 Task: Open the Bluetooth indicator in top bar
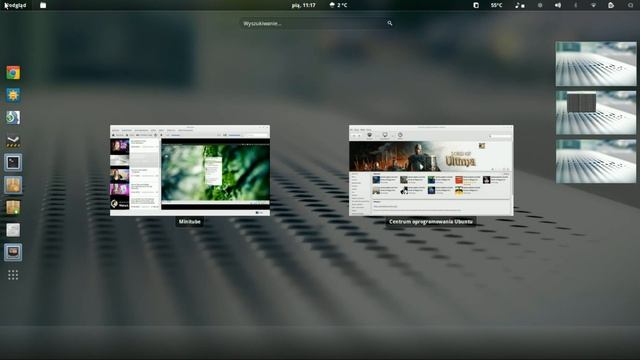coord(576,5)
